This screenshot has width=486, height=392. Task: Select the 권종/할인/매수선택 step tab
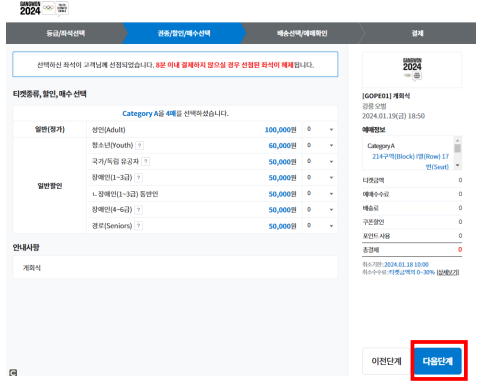pyautogui.click(x=184, y=33)
